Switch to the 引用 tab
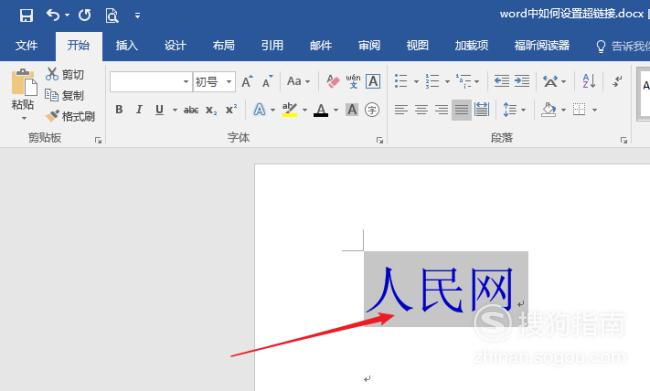Screen dimensions: 650x391 (272, 45)
